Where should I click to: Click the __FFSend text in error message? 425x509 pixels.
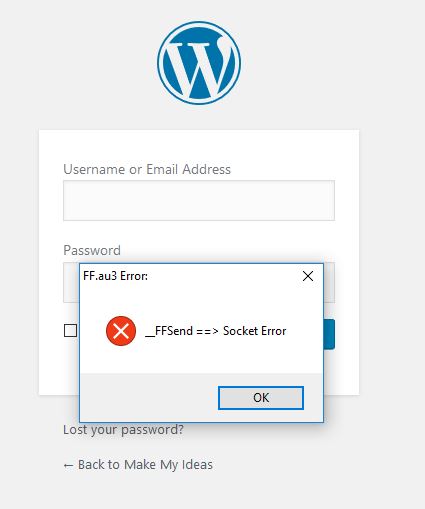coord(169,331)
